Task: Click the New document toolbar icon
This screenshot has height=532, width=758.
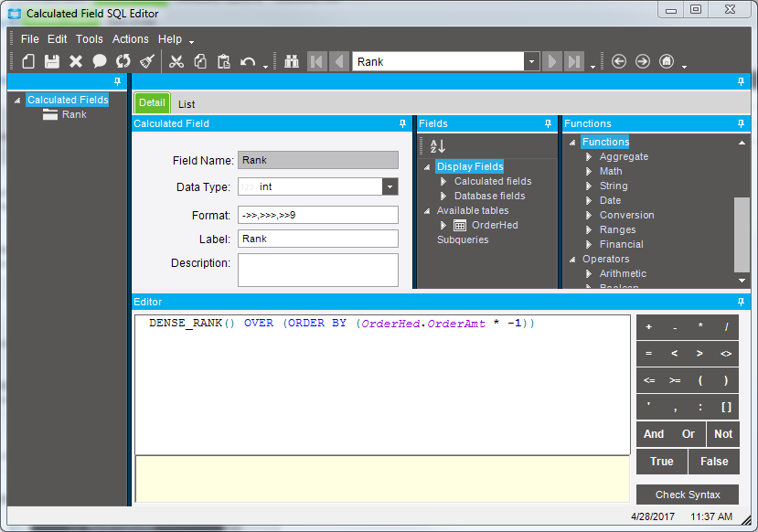Action: (28, 61)
